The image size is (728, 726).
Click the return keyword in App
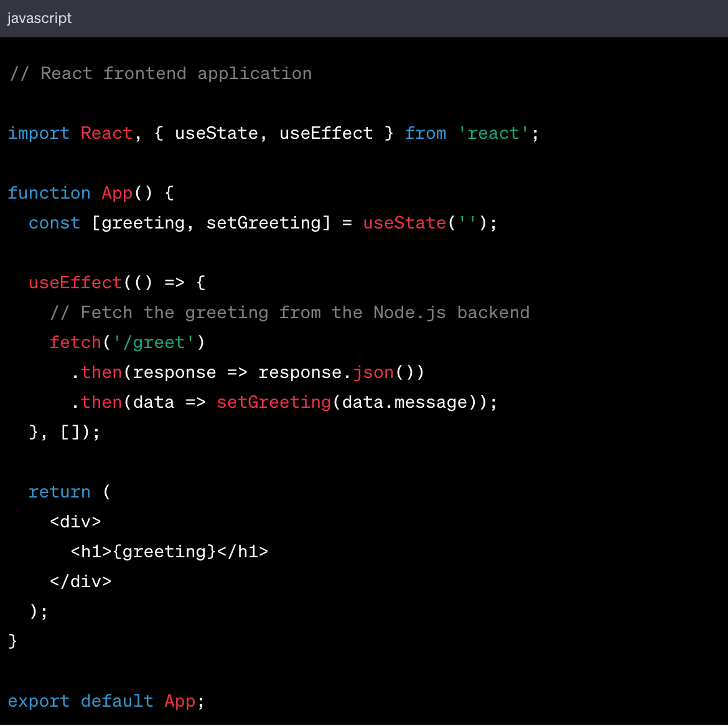[x=60, y=491]
